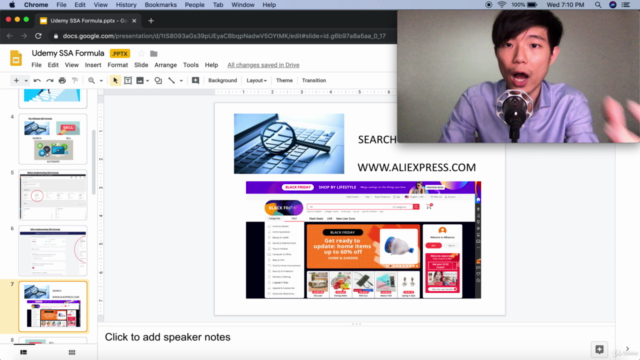Click the Chrome back arrow
The image size is (640, 360).
[10, 36]
